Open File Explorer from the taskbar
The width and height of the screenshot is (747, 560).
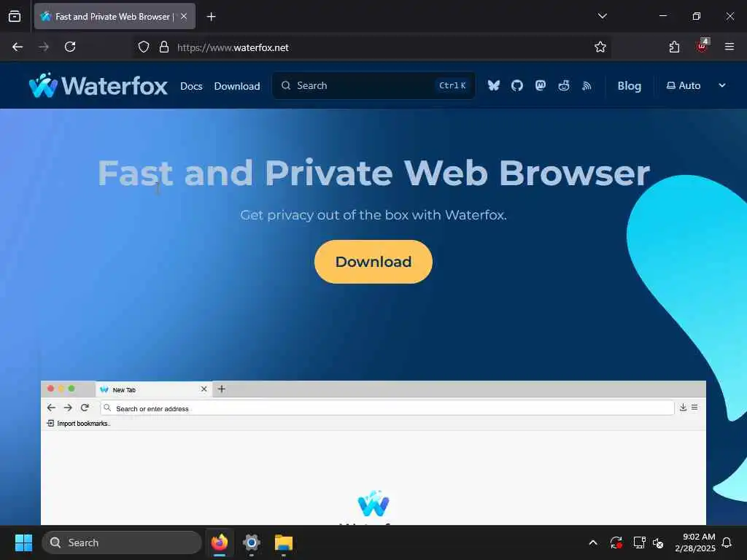pyautogui.click(x=284, y=542)
